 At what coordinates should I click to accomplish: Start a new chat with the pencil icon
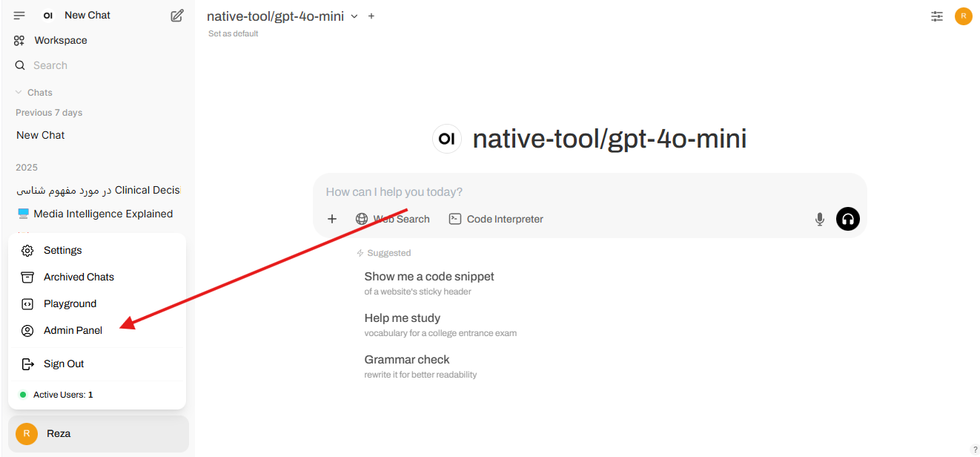tap(177, 16)
